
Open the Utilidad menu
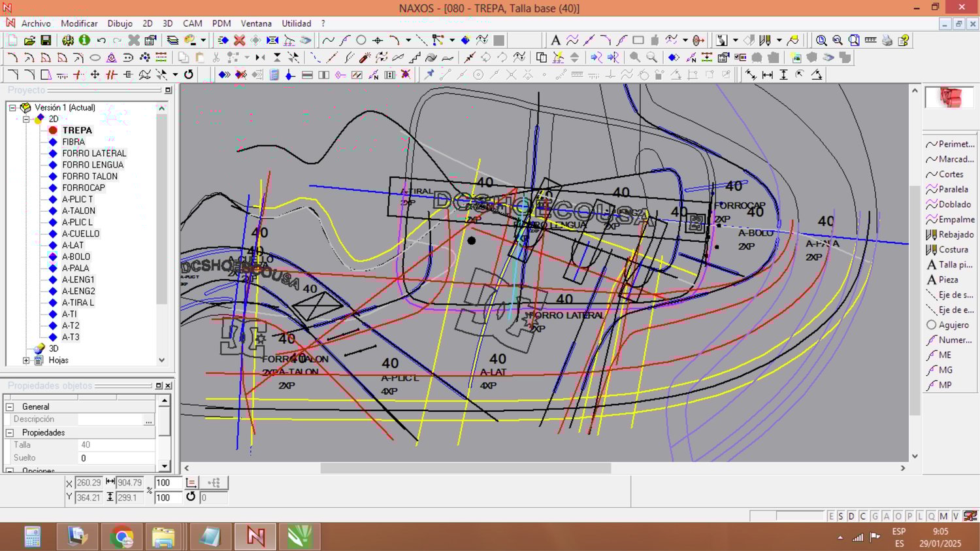pyautogui.click(x=296, y=24)
